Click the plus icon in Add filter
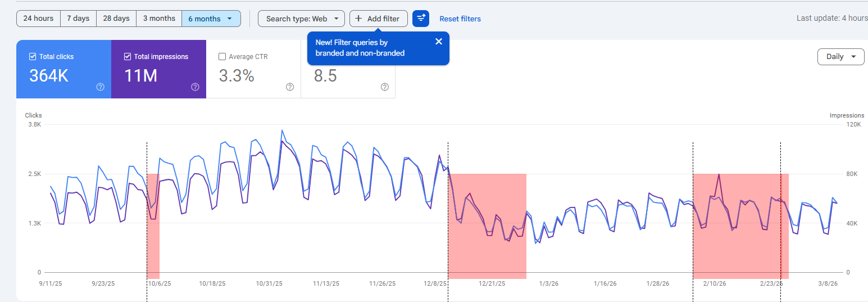868x302 pixels. tap(358, 19)
